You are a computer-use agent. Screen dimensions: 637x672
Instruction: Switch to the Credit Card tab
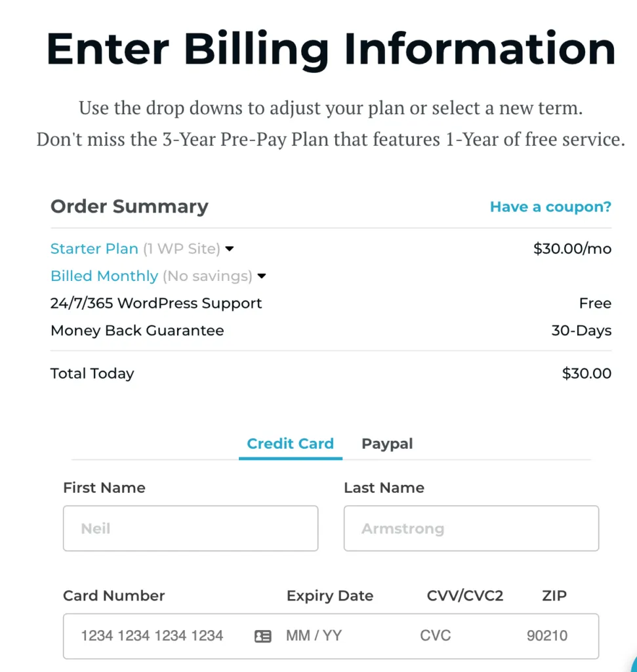[x=290, y=444]
